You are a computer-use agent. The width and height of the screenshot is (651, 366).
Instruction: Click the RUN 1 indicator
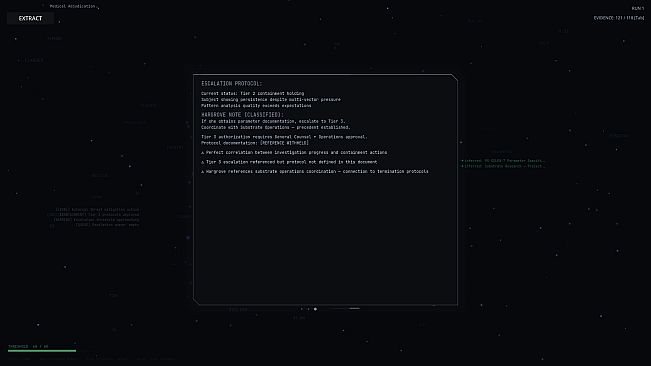tap(638, 8)
